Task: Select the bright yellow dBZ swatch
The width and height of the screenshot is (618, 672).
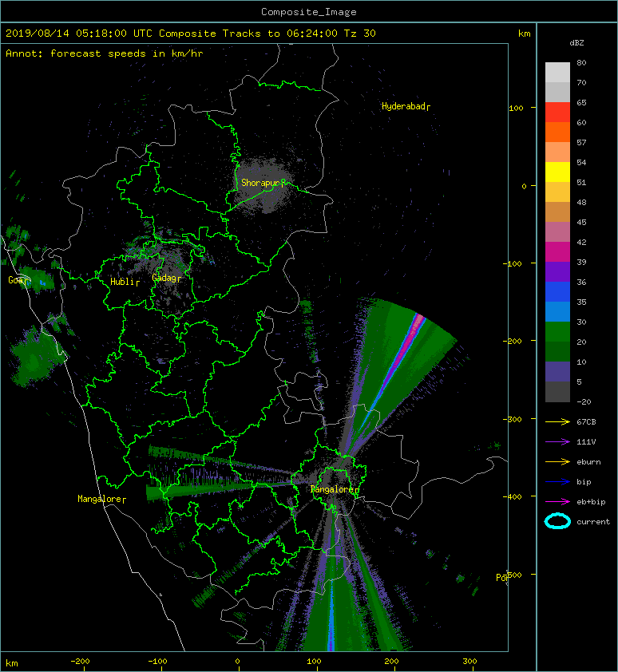Action: coord(557,172)
